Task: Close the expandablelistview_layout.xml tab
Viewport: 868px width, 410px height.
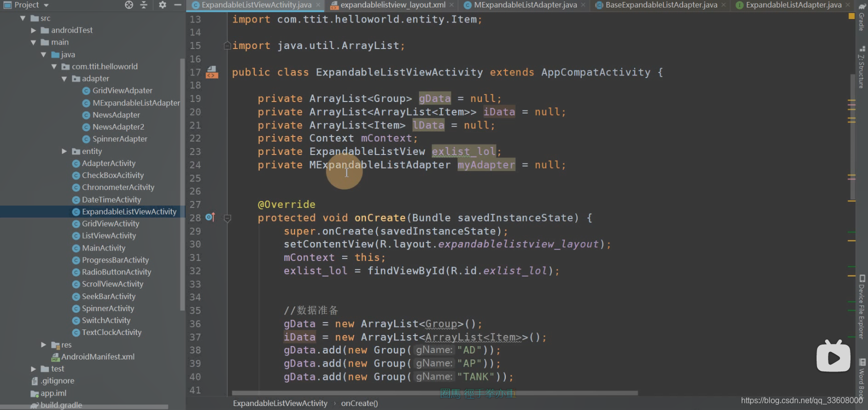Action: coord(451,5)
